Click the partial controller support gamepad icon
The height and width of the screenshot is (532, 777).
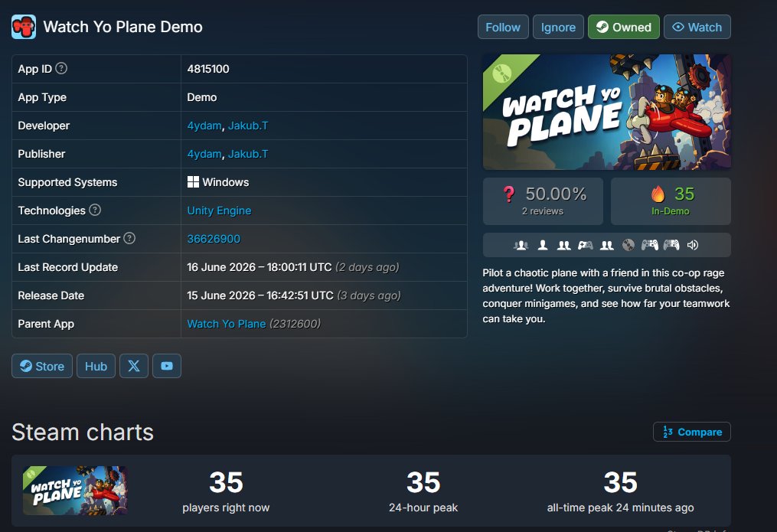[x=585, y=245]
